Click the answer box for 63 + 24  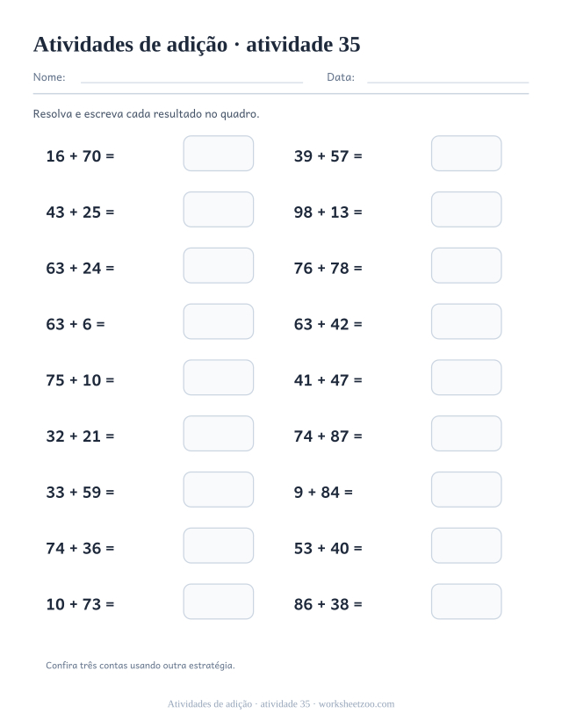click(218, 265)
